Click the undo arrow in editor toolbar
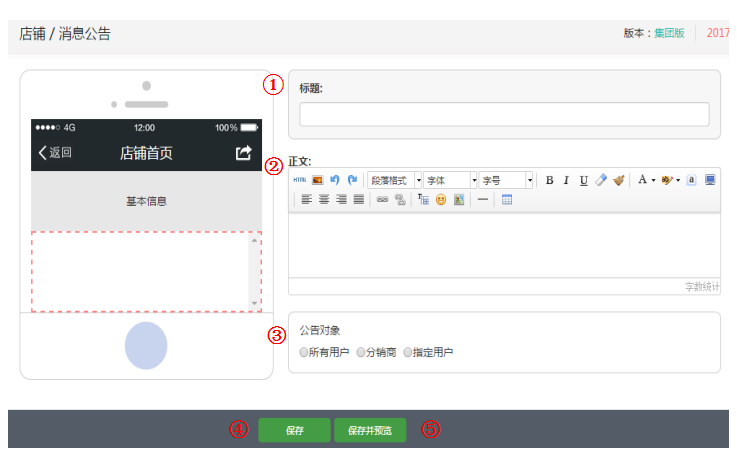This screenshot has width=737, height=452. (335, 180)
